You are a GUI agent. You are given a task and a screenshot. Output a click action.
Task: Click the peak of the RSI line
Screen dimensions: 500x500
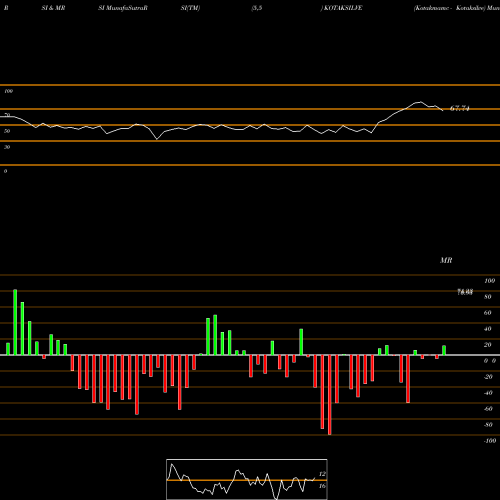pos(421,102)
